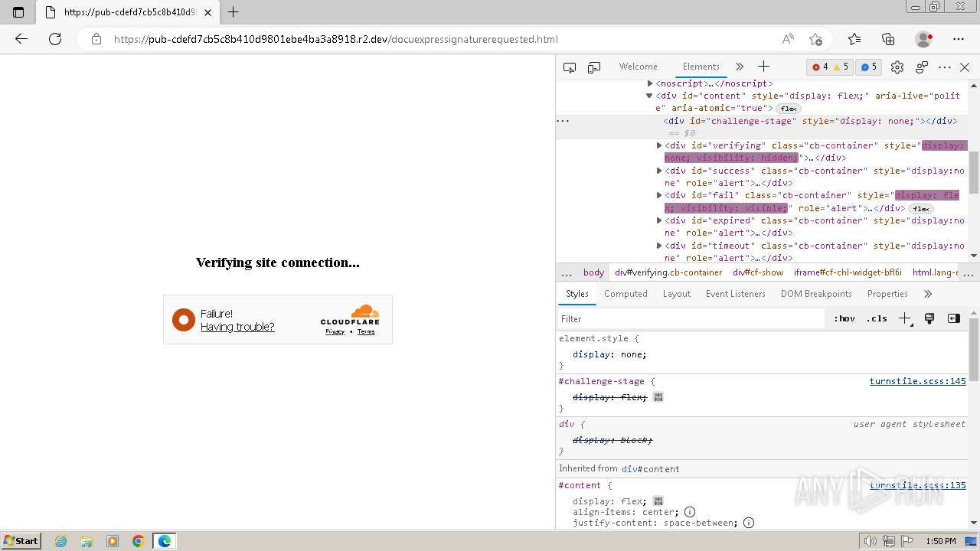Add this page to favorites
This screenshot has width=980, height=551.
click(x=815, y=39)
